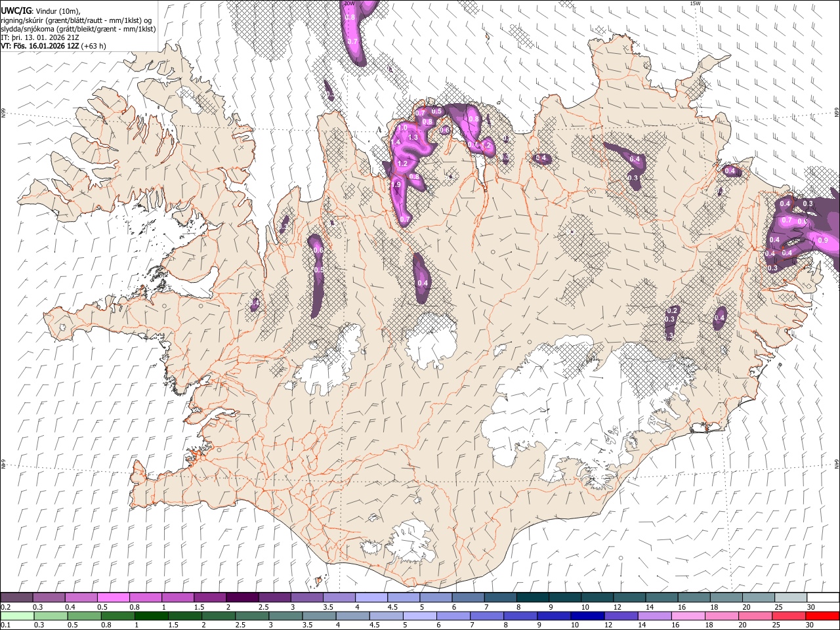Click the '30' label in the lower legend
This screenshot has width=840, height=630.
point(809,625)
